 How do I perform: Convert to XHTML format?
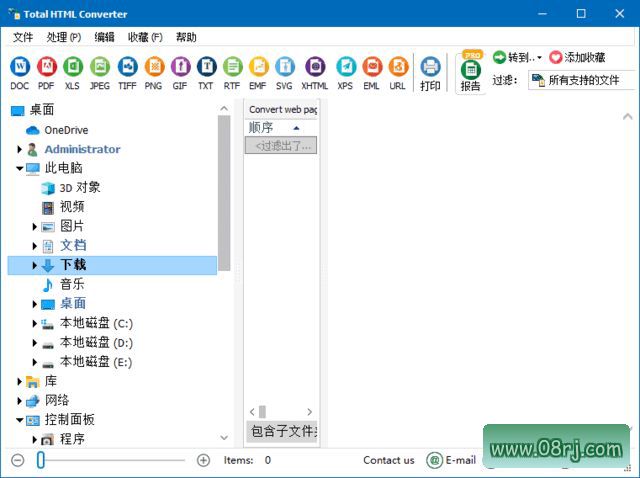pyautogui.click(x=315, y=73)
